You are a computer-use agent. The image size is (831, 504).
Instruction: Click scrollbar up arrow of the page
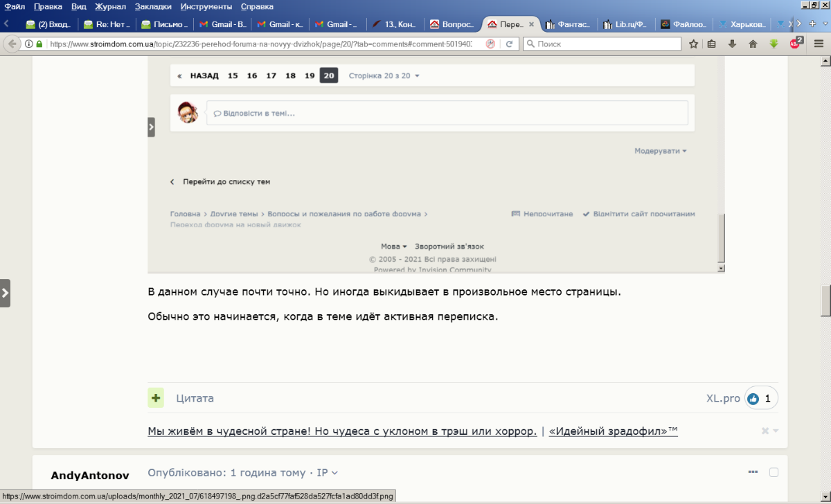[x=825, y=61]
